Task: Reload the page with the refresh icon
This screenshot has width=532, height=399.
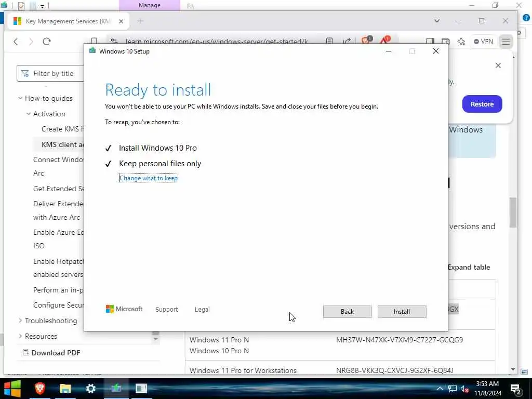Action: tap(46, 42)
